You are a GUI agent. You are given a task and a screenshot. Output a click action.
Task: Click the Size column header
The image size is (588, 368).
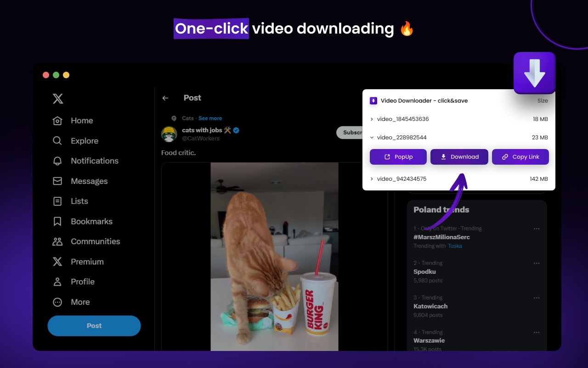point(543,101)
